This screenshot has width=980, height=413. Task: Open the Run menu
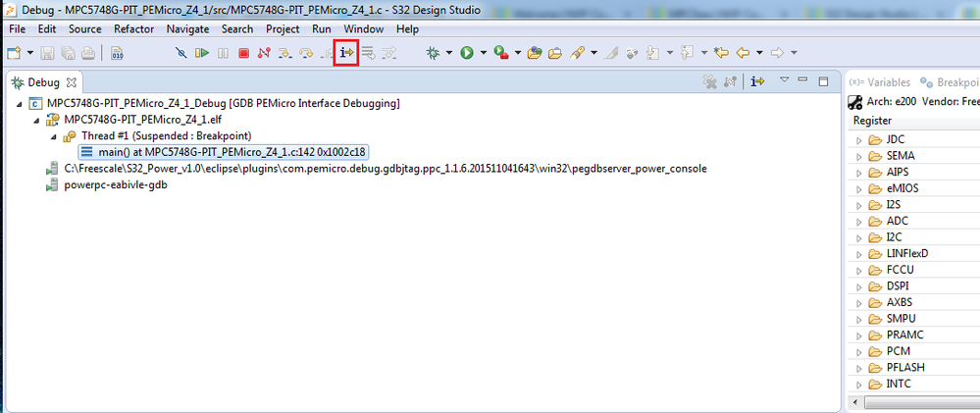coord(322,28)
